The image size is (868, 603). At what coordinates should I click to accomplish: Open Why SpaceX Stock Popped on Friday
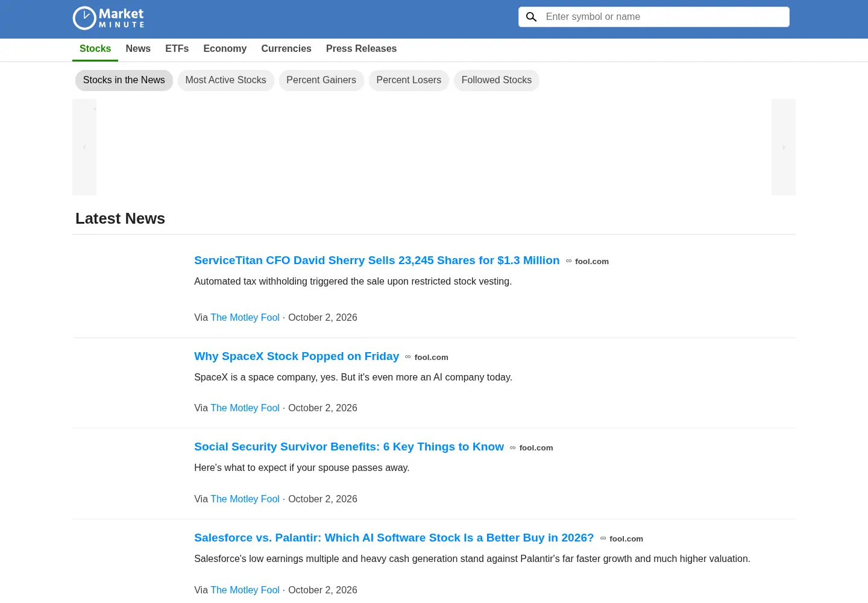(297, 356)
